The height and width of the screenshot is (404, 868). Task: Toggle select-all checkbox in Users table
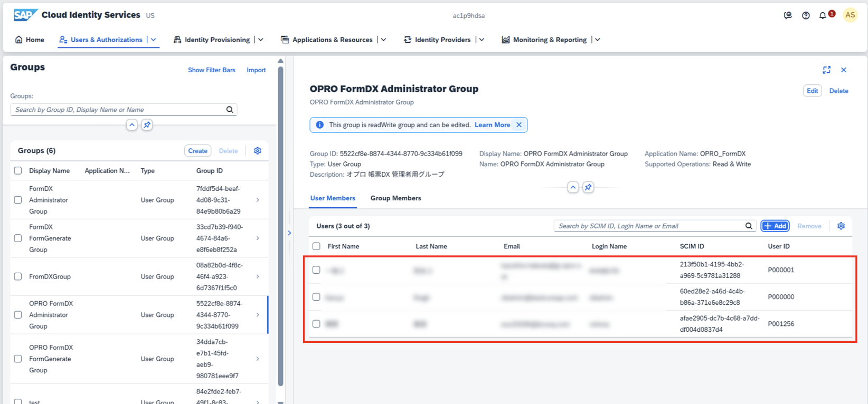[316, 246]
